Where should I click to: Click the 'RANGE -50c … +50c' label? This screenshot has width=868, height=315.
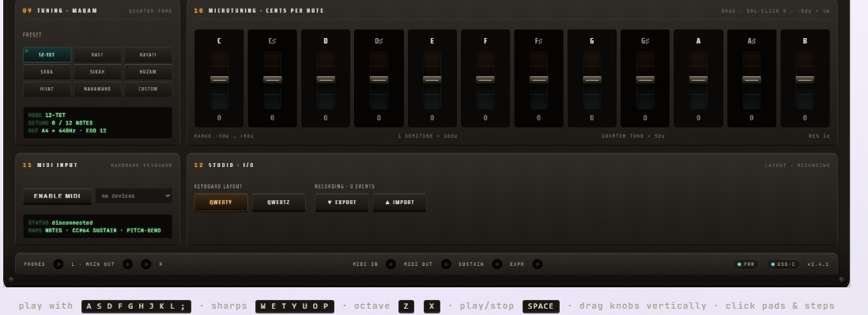coord(224,136)
